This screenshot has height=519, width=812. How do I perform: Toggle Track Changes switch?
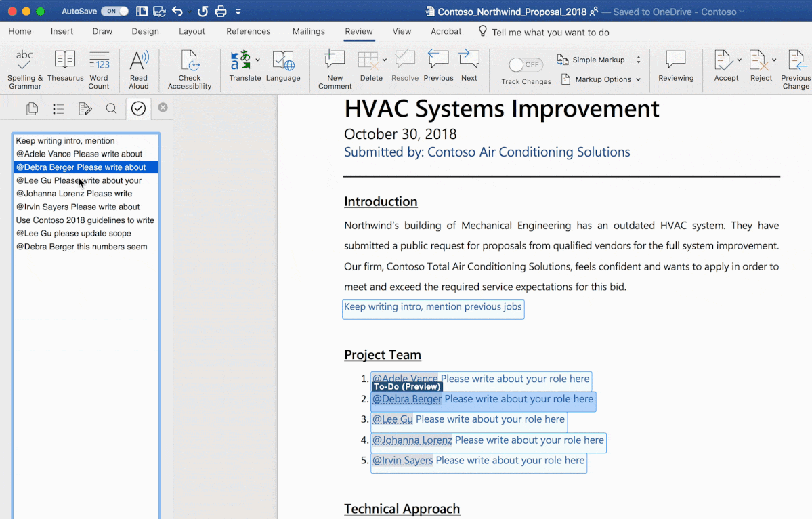pos(526,64)
